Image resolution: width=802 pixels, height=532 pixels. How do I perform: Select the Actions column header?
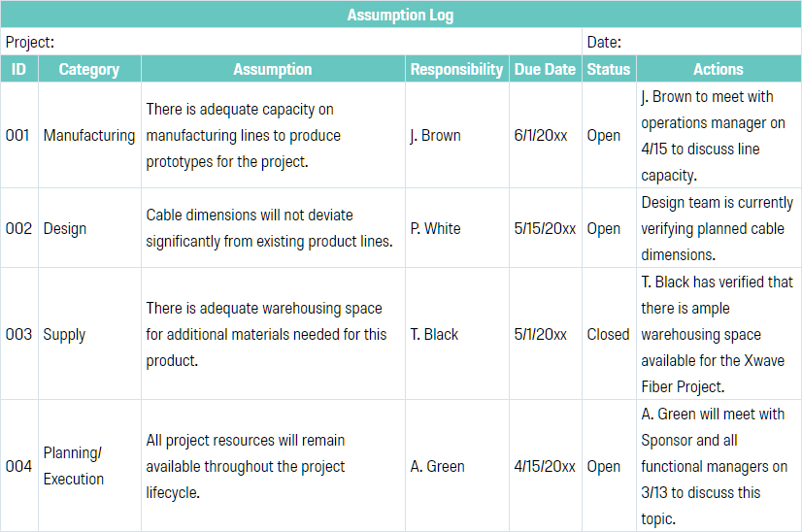(x=718, y=69)
